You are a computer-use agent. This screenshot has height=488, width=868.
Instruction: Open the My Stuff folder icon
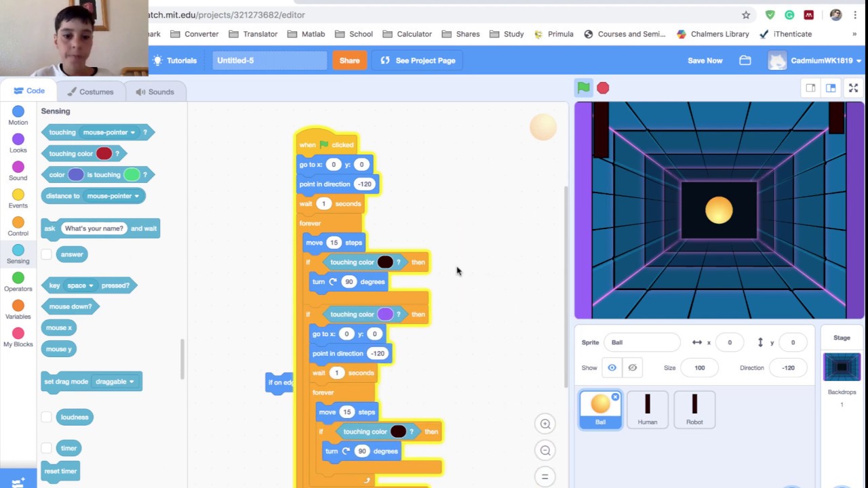745,60
